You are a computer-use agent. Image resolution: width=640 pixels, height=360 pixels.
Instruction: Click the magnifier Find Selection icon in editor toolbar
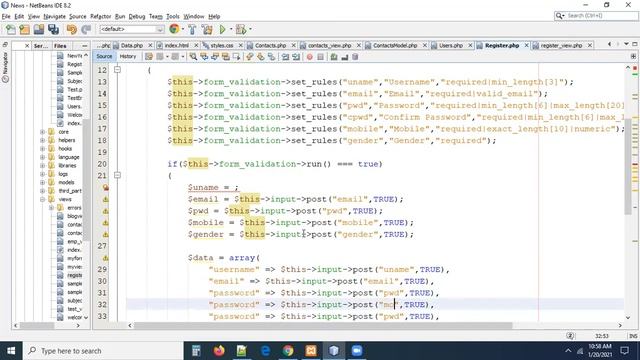(x=193, y=57)
